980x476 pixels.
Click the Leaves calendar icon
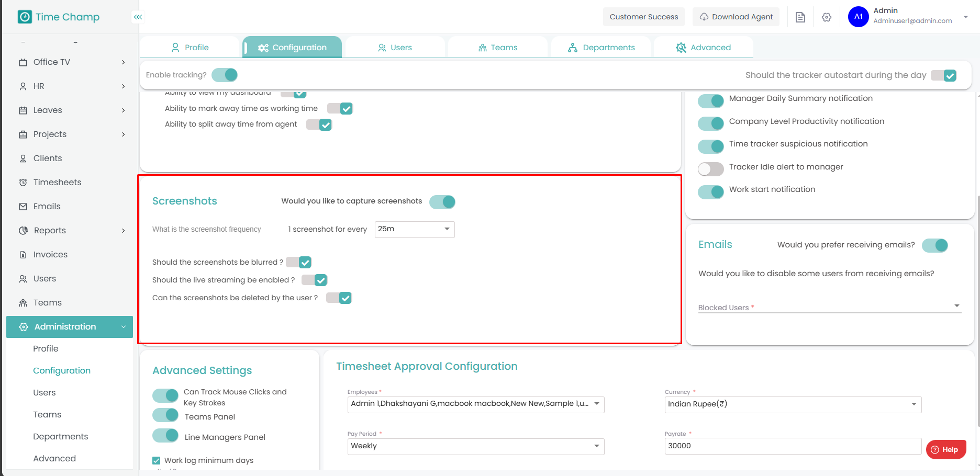23,110
